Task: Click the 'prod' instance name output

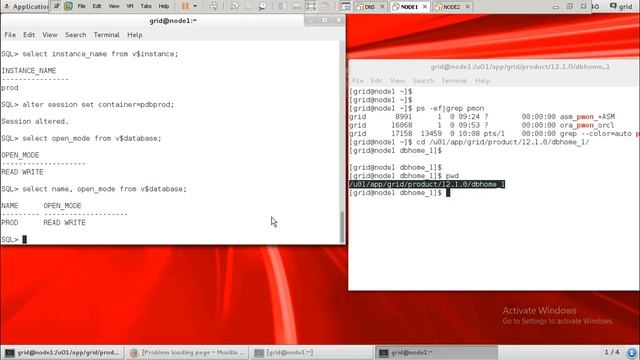Action: pos(10,88)
